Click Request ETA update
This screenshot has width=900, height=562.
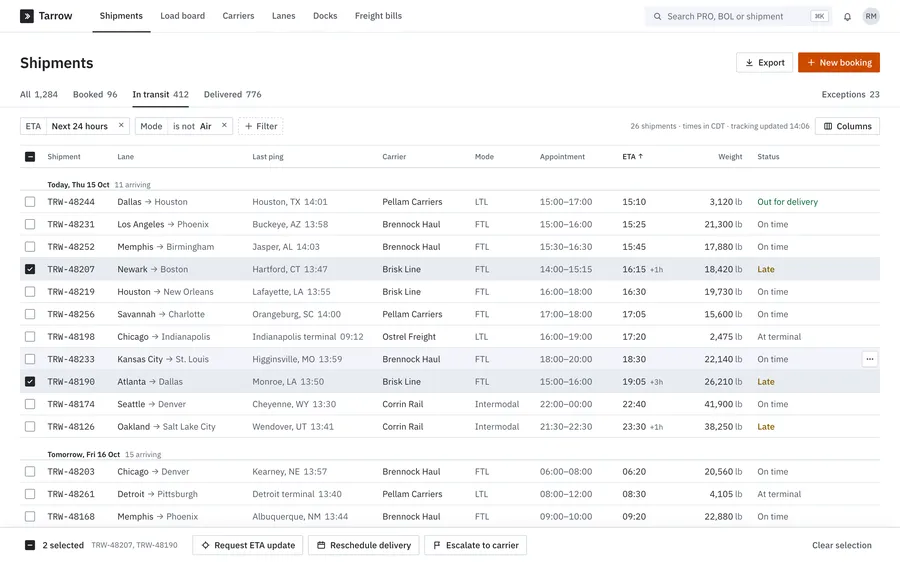[248, 545]
